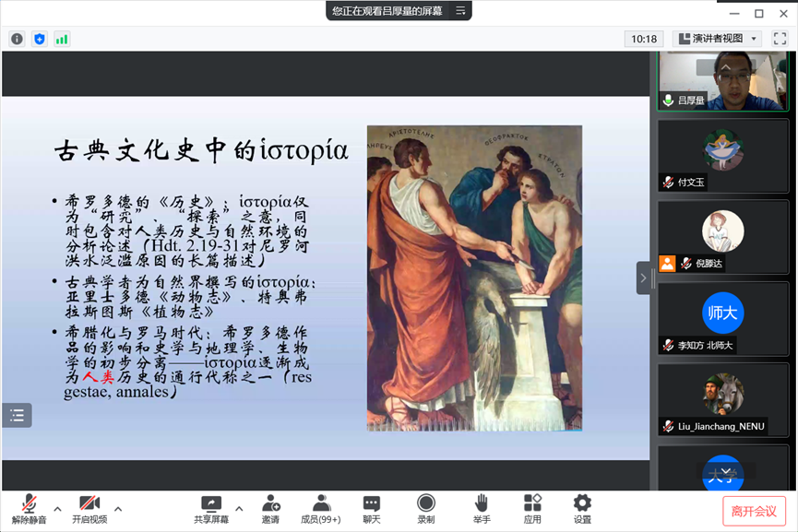Collapse the participant video side panel
798x532 pixels.
643,278
